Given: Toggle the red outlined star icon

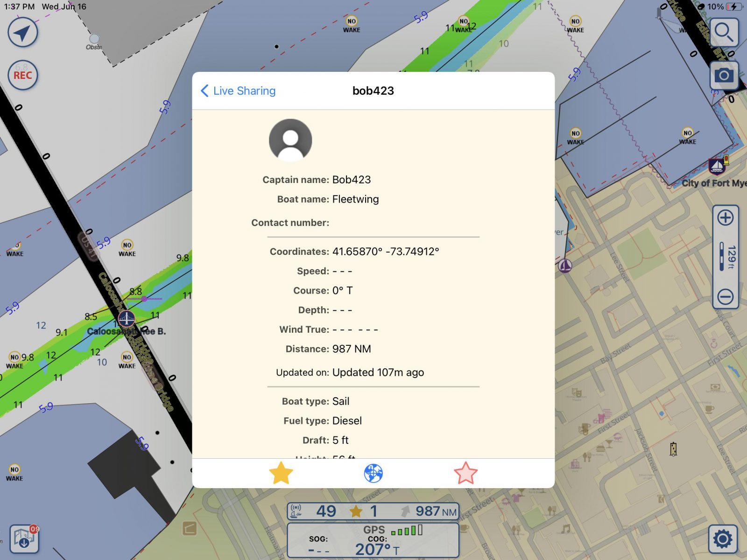Looking at the screenshot, I should (x=465, y=473).
